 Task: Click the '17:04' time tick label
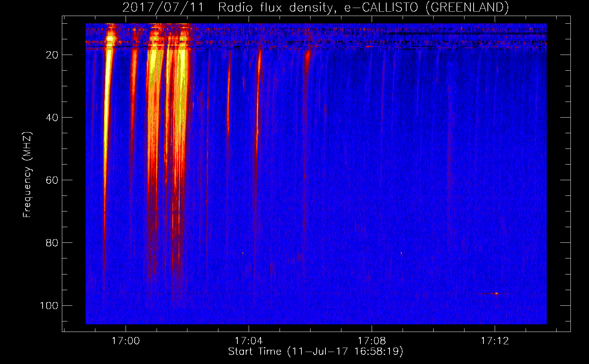[x=249, y=341]
